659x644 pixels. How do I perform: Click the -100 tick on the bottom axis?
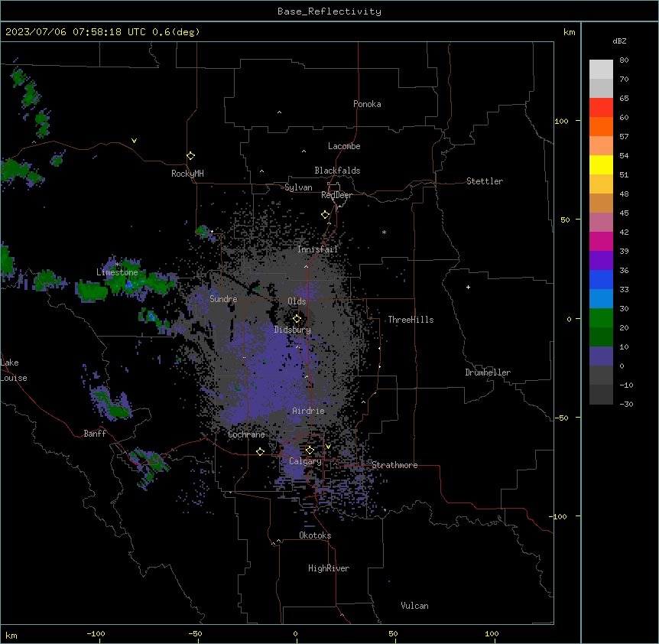point(96,633)
